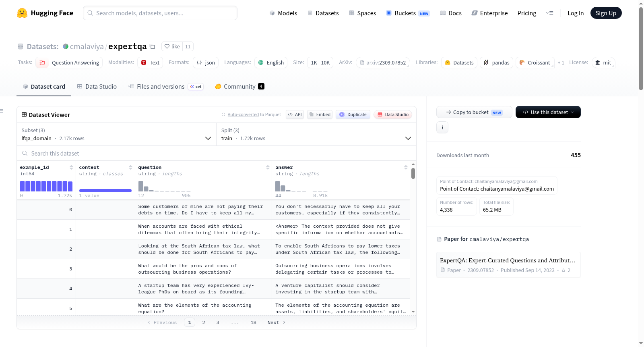Screen dimensions: 644x347
Task: Click the heart like button
Action: pos(172,46)
